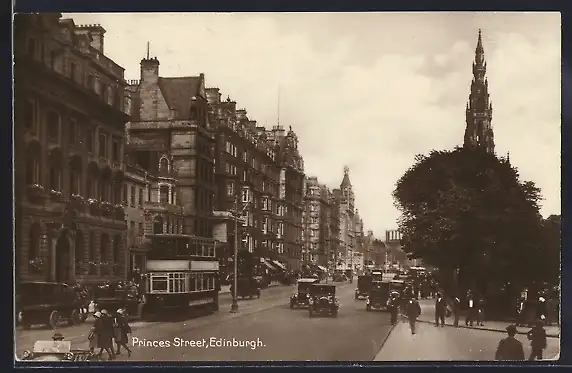Click the man walking across the road
572x373 pixels.
(x=413, y=315)
